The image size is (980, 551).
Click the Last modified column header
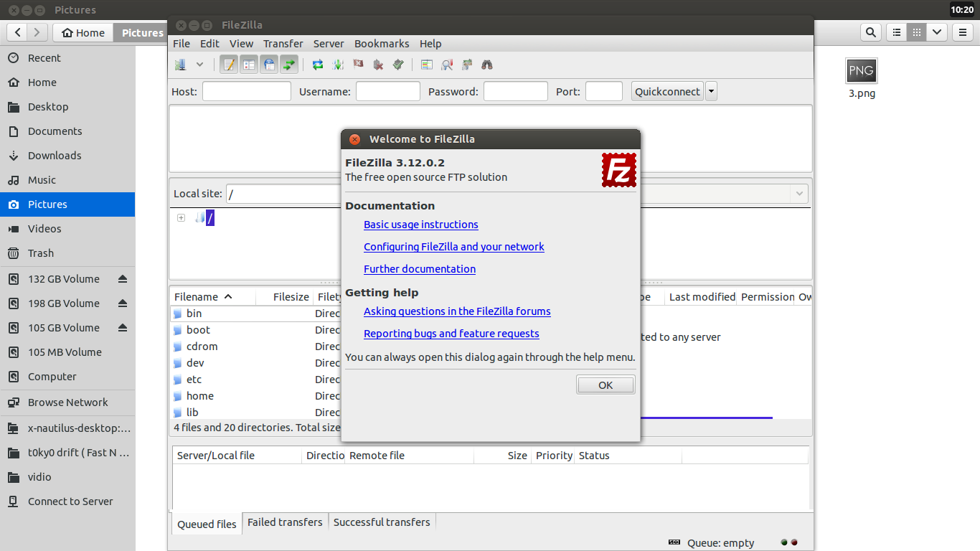click(702, 297)
